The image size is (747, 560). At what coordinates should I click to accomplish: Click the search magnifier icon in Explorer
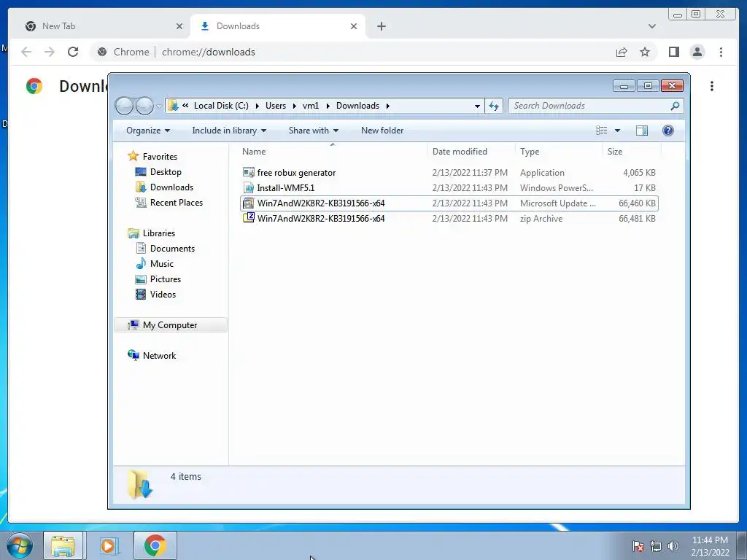(x=675, y=106)
